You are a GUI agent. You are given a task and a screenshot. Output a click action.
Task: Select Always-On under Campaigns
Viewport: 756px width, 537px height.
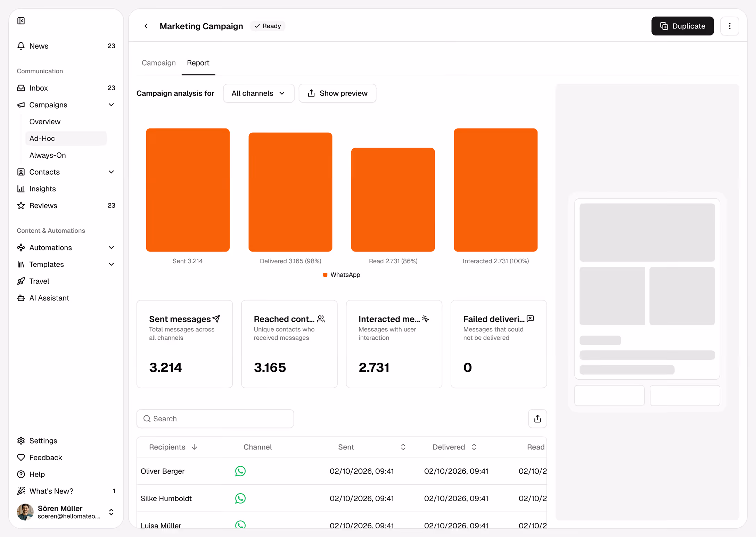point(48,155)
